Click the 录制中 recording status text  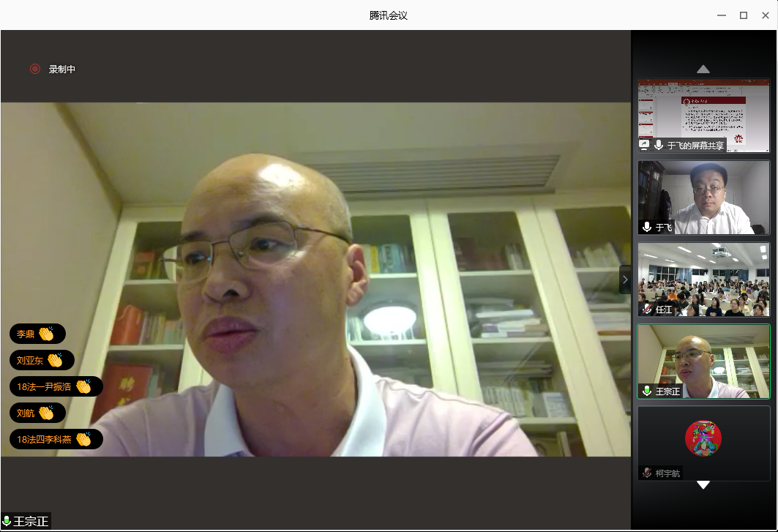click(62, 69)
